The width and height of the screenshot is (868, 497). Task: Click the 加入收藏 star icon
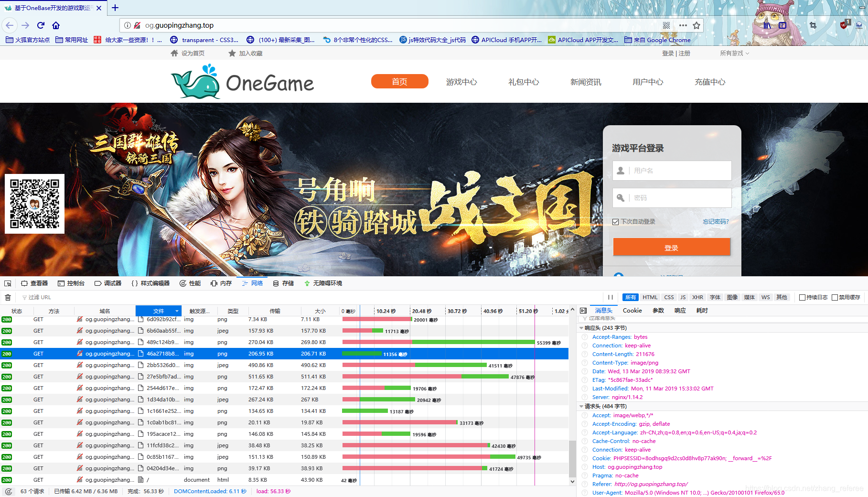tap(232, 53)
